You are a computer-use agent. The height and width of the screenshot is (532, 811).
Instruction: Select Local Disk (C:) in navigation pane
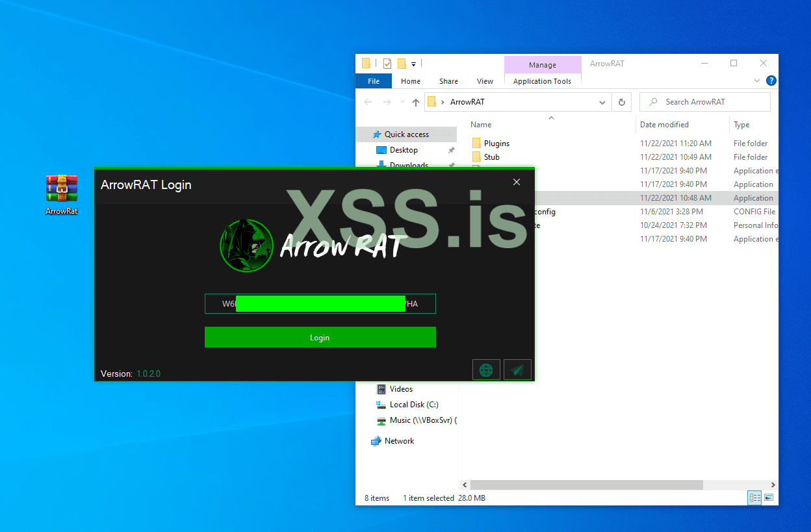pos(414,405)
